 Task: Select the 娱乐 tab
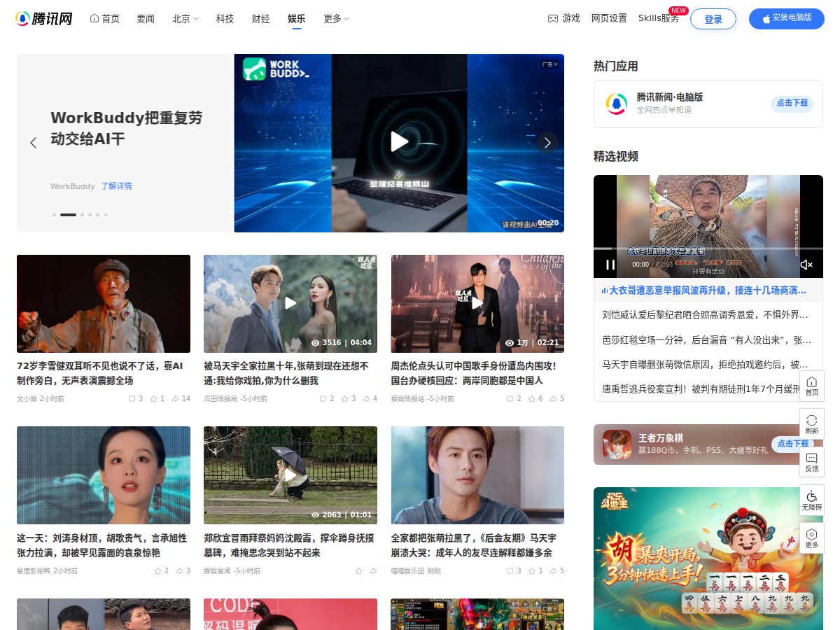[297, 19]
